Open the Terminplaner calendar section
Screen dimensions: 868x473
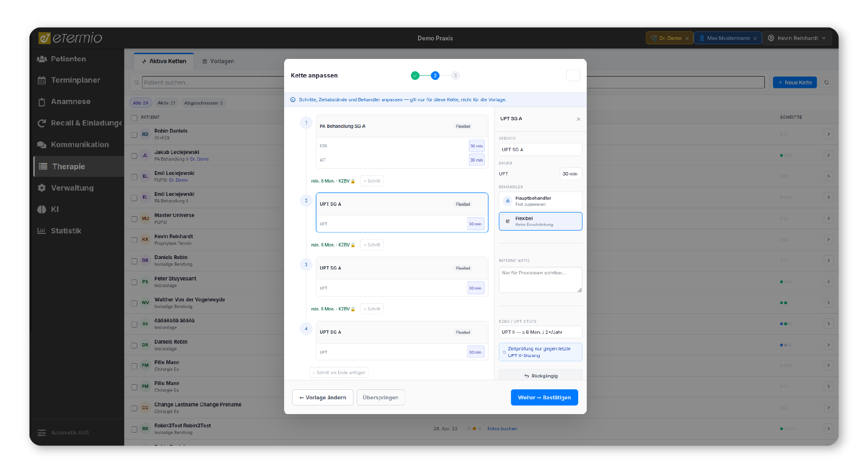click(69, 80)
